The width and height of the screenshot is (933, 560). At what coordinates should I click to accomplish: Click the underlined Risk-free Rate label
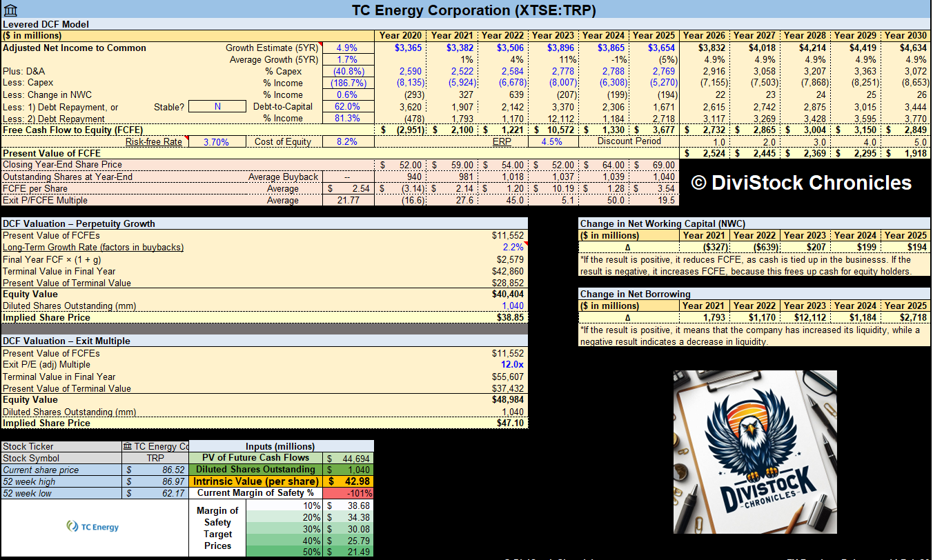click(153, 141)
